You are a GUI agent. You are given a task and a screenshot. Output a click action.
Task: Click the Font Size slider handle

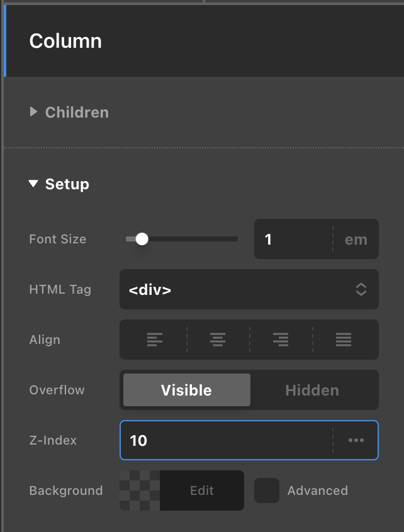142,239
